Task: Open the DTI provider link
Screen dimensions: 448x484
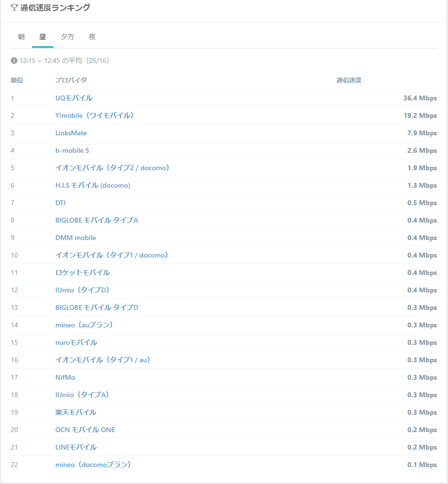Action: tap(61, 203)
